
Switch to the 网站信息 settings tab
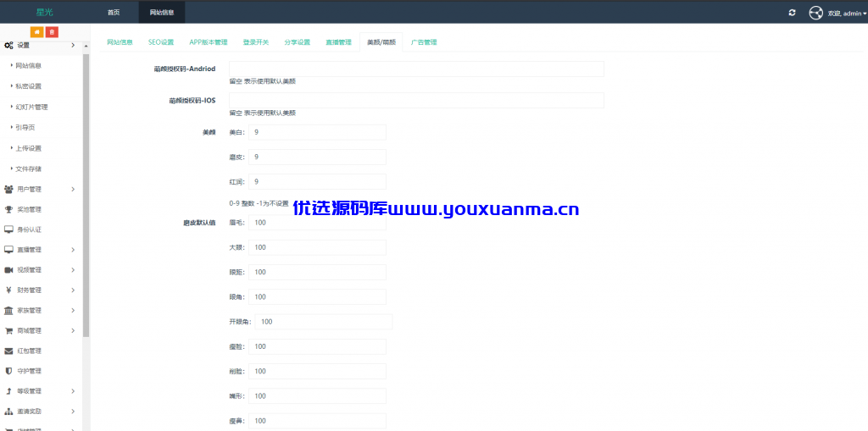point(120,42)
